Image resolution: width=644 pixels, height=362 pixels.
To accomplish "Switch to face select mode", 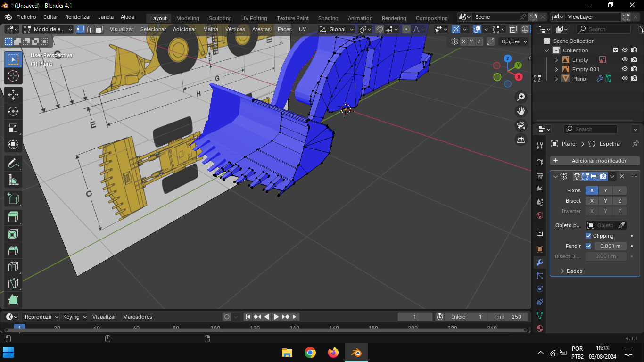I will 99,29.
